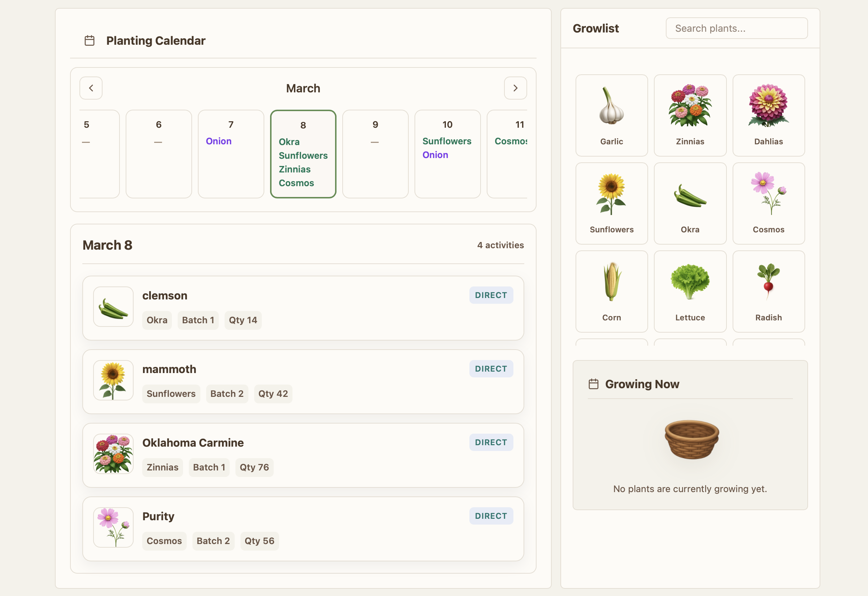
Task: Pick the Corn plant in Growlist
Action: point(611,291)
